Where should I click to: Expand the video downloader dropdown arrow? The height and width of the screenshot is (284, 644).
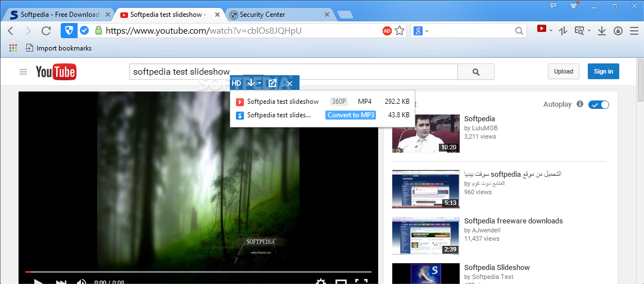(551, 31)
